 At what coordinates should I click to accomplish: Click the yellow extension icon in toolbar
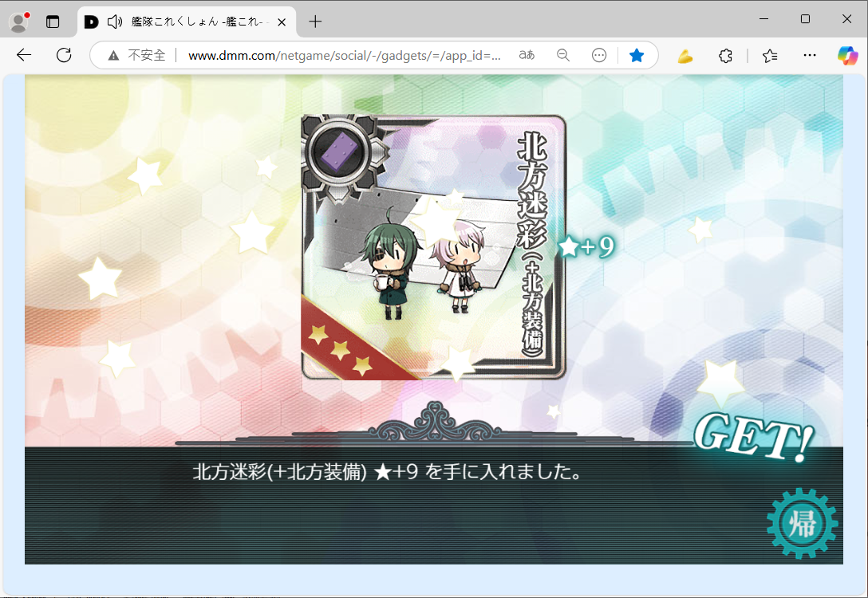coord(685,56)
